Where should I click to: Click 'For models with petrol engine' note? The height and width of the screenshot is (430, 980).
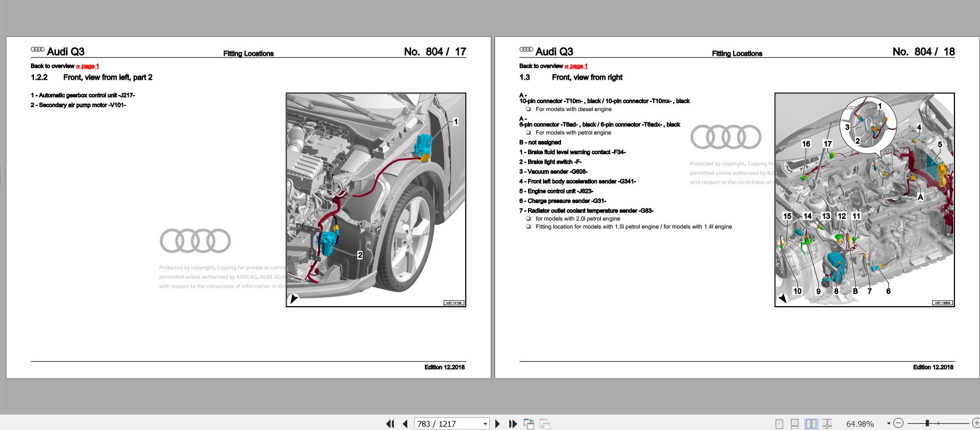[573, 132]
